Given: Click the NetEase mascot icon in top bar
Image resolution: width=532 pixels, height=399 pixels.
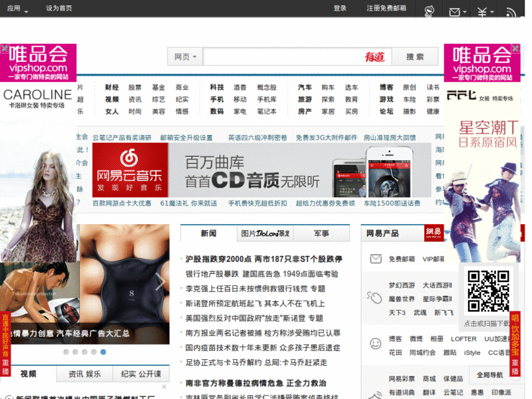Looking at the screenshot, I should (x=429, y=11).
